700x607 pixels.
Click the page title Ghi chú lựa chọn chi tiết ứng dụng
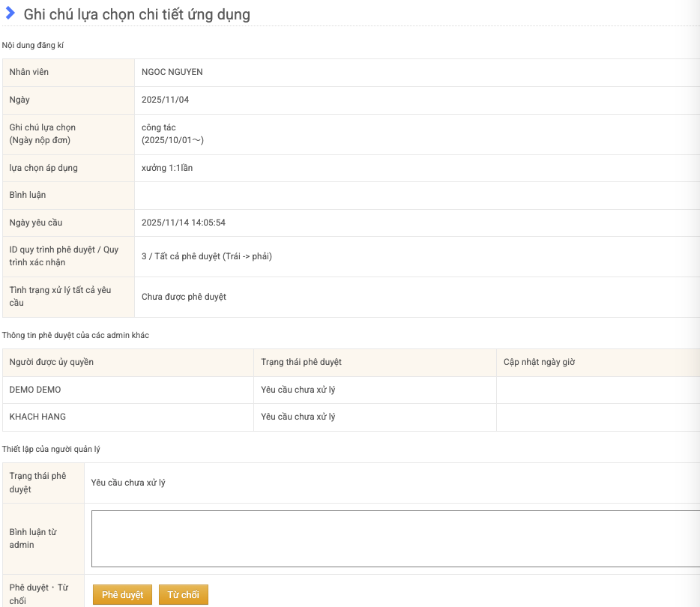click(137, 14)
